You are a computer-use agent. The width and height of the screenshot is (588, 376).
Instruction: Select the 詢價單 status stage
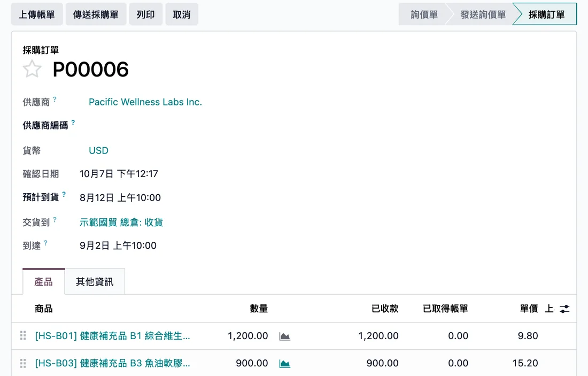click(424, 14)
